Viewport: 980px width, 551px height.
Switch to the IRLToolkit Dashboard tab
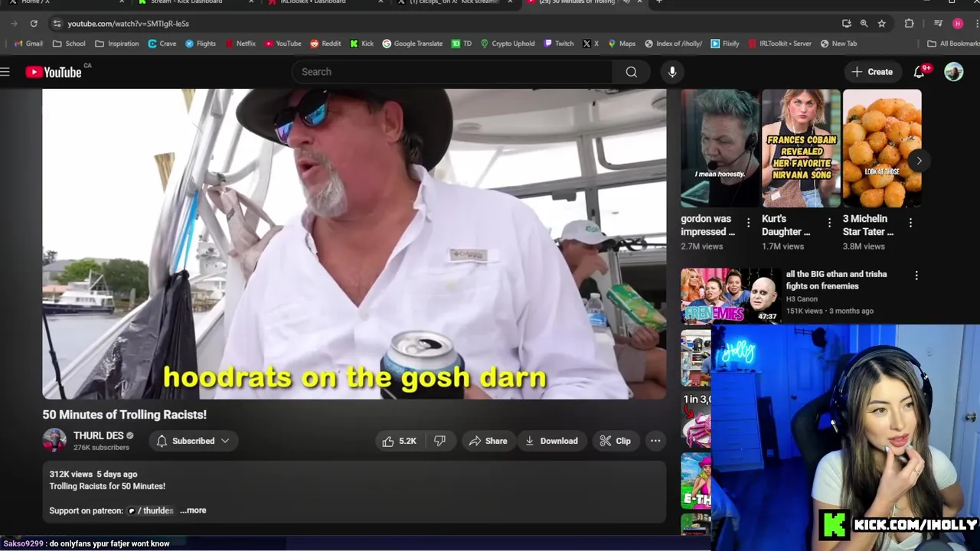pyautogui.click(x=325, y=2)
